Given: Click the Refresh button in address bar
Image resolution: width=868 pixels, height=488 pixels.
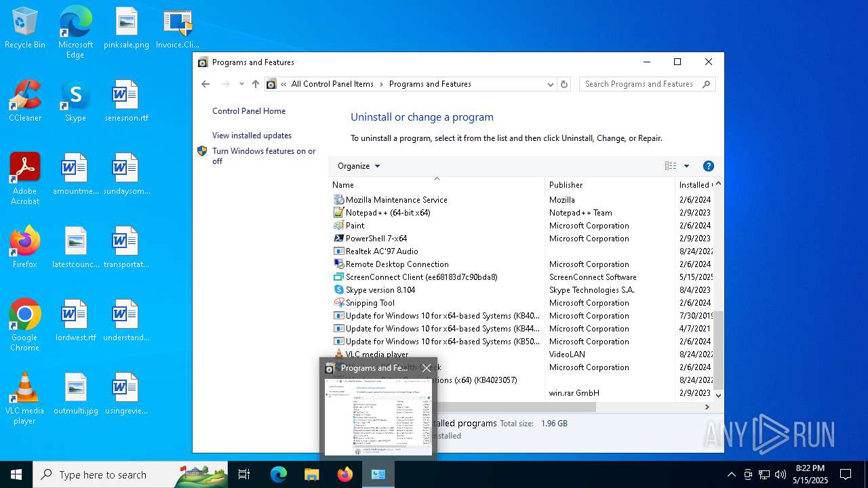Looking at the screenshot, I should pos(564,84).
